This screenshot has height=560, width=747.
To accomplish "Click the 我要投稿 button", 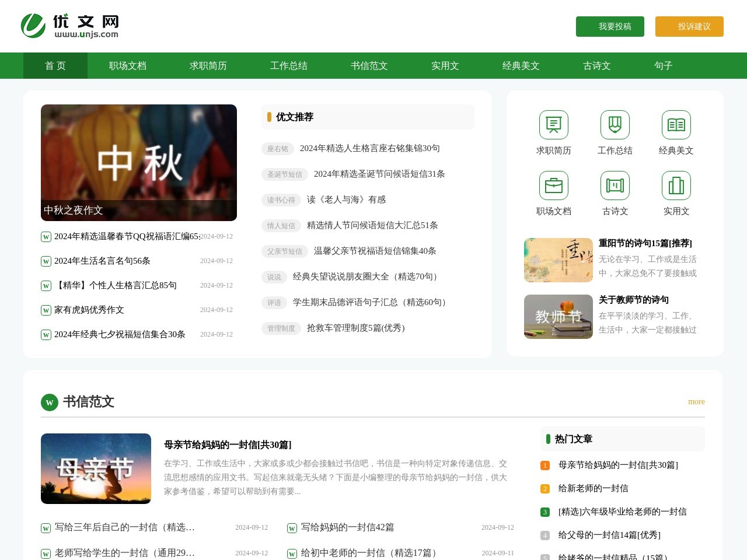I will (x=610, y=26).
